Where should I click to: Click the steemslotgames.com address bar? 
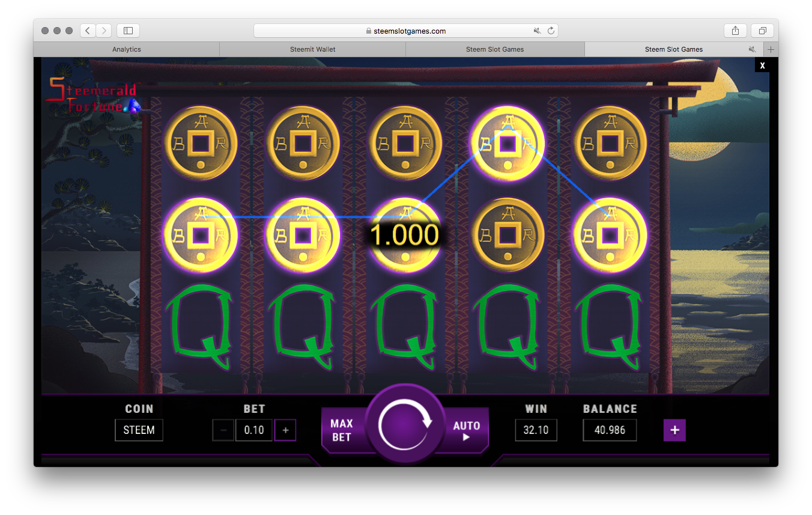405,31
